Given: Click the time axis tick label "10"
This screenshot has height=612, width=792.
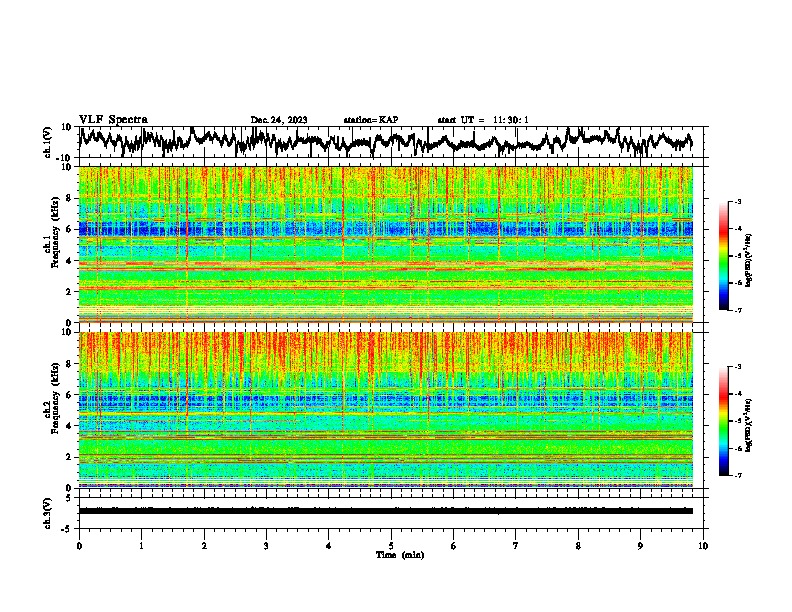Looking at the screenshot, I should [x=703, y=546].
